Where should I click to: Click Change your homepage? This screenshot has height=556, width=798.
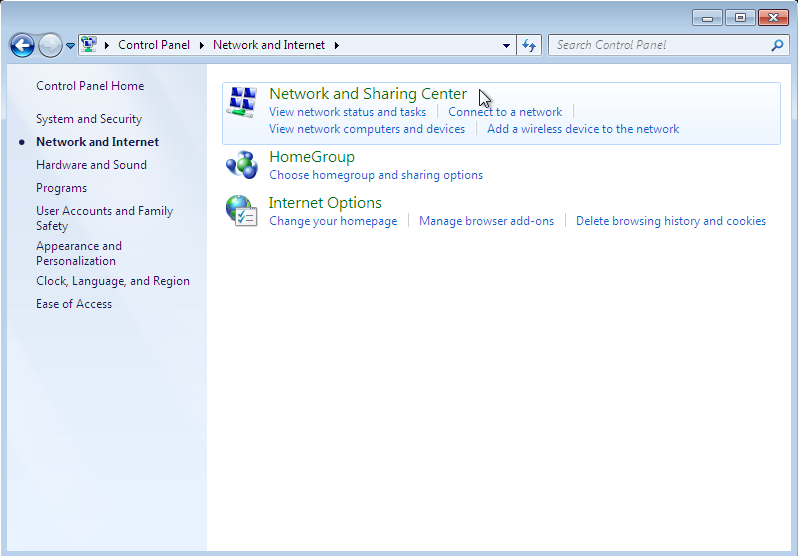click(333, 221)
